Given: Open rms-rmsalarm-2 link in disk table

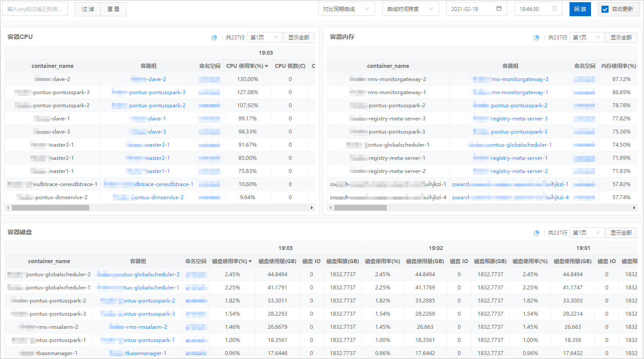Looking at the screenshot, I should 138,327.
